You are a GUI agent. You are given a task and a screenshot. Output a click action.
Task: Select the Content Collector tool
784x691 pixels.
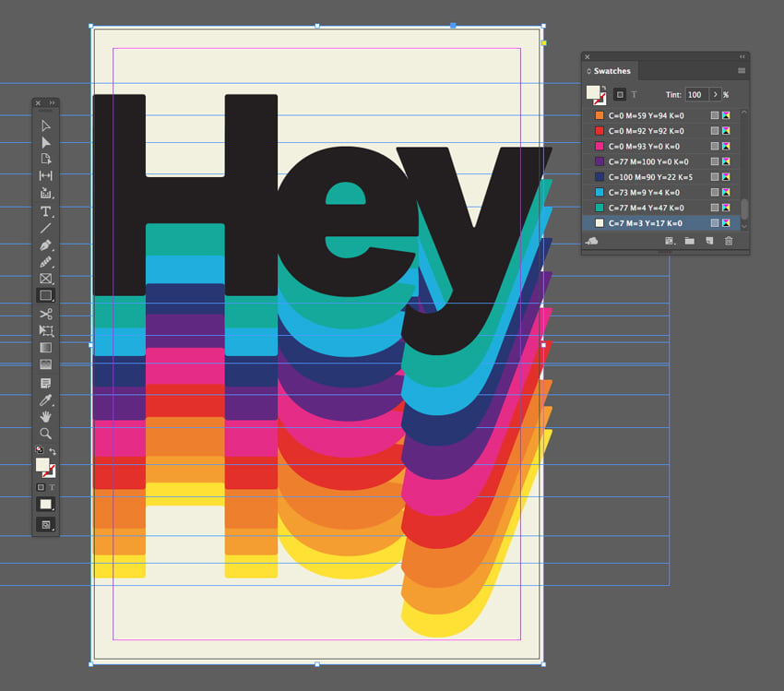point(45,193)
